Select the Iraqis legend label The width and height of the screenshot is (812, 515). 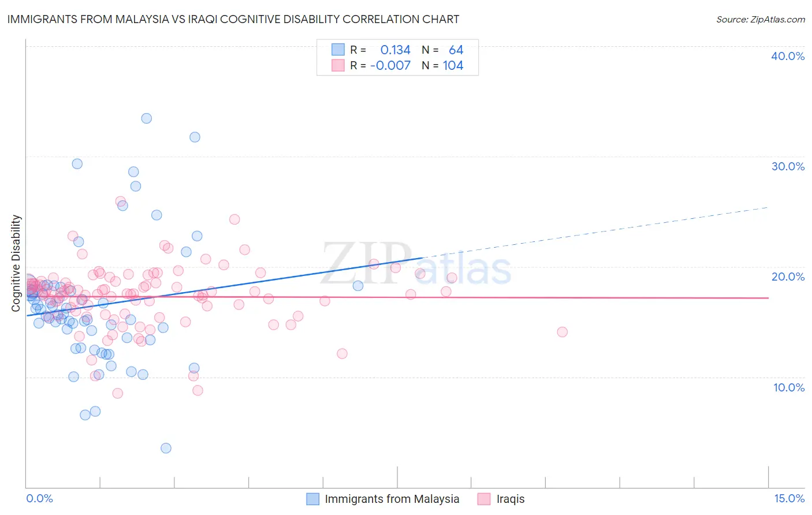pyautogui.click(x=511, y=499)
